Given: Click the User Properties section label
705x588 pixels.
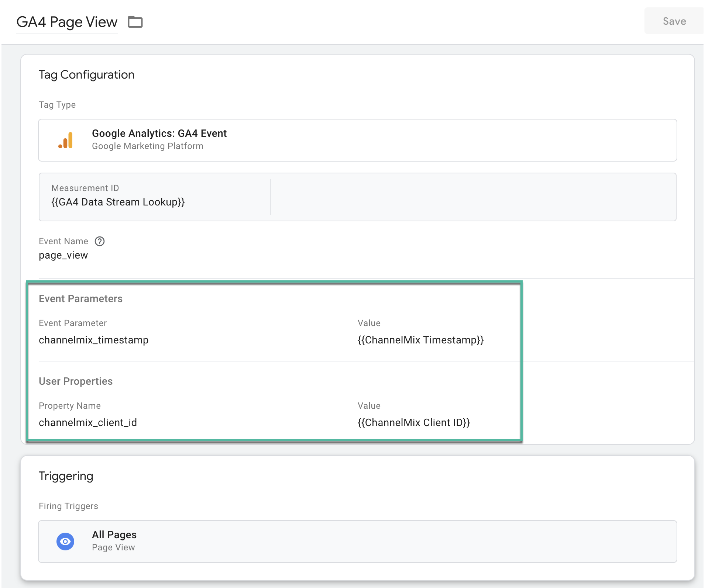Looking at the screenshot, I should [x=76, y=381].
